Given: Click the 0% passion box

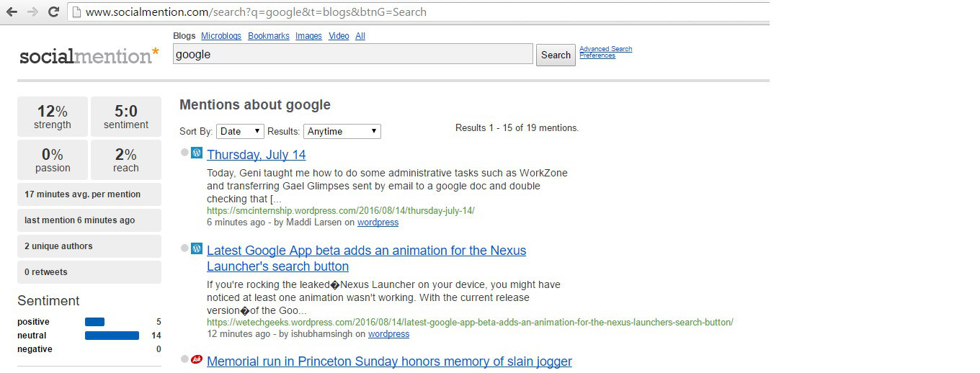Looking at the screenshot, I should tap(53, 160).
